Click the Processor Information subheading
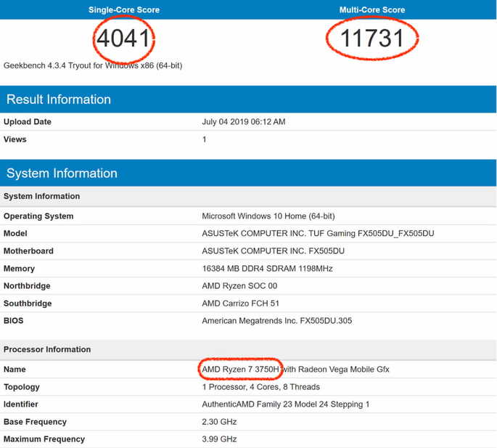The height and width of the screenshot is (448, 497). [x=47, y=349]
